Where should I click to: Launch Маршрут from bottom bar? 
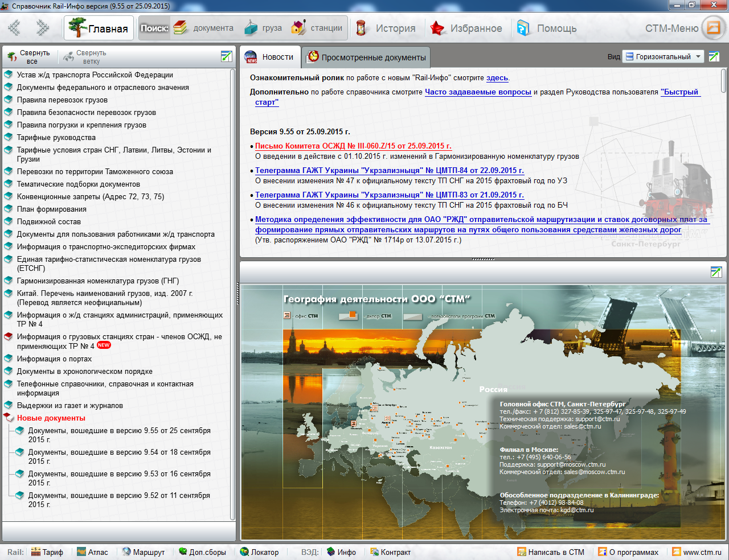click(x=144, y=552)
